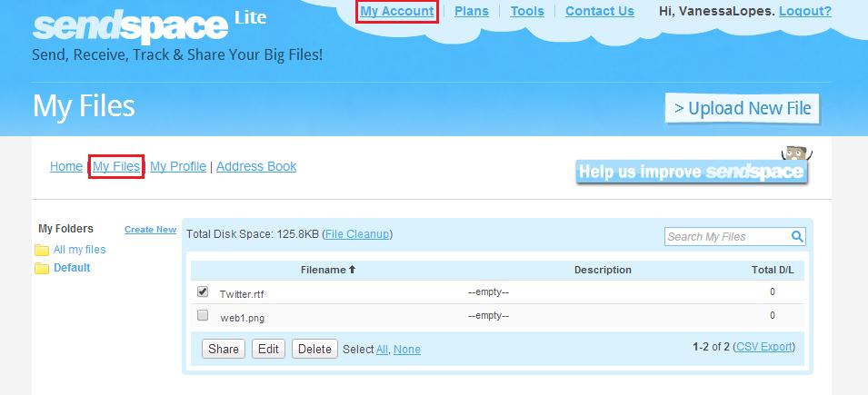Go to the Tools page

pos(527,12)
